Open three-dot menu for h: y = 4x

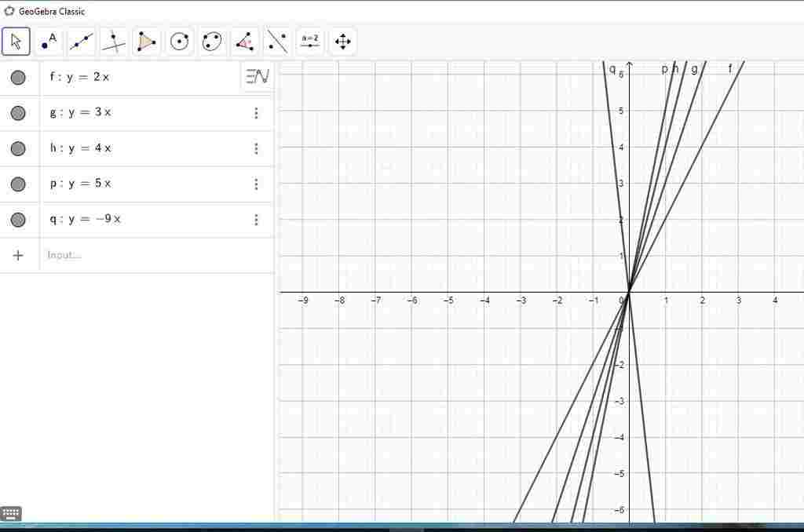[x=256, y=148]
